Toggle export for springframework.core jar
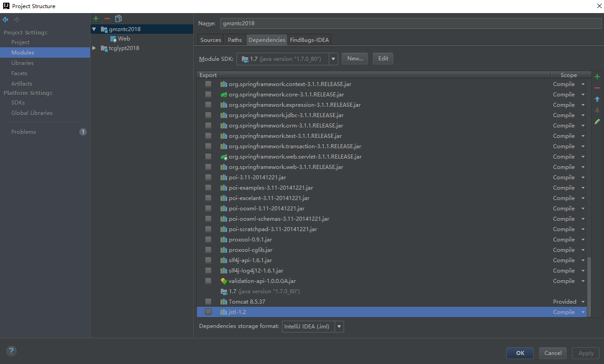This screenshot has height=364, width=604. (x=208, y=95)
